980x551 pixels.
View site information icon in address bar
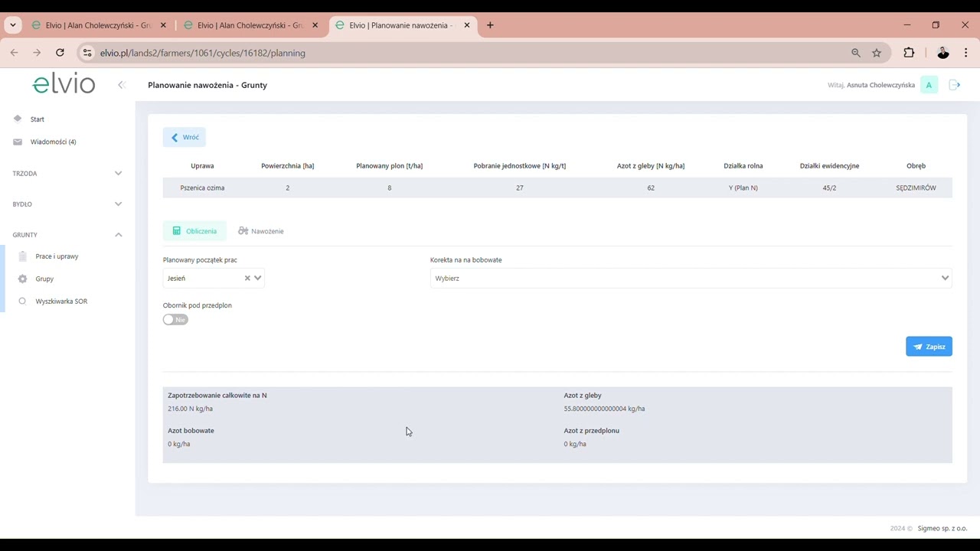click(87, 53)
